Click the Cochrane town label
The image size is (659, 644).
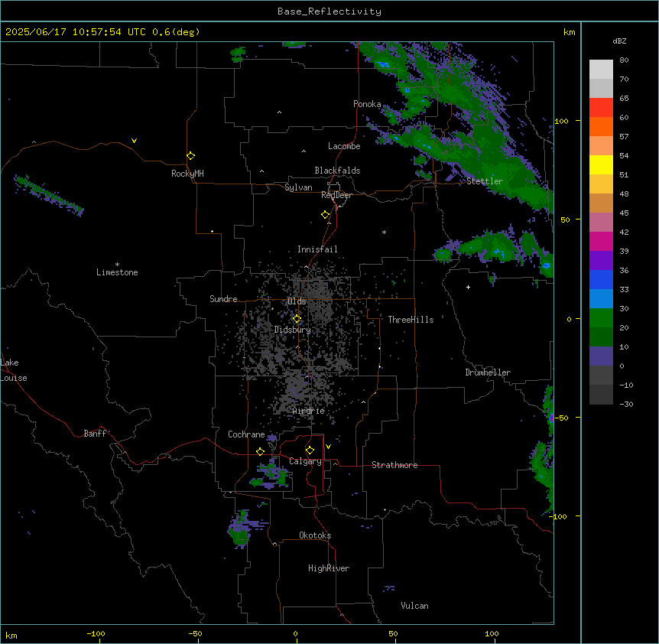click(246, 434)
